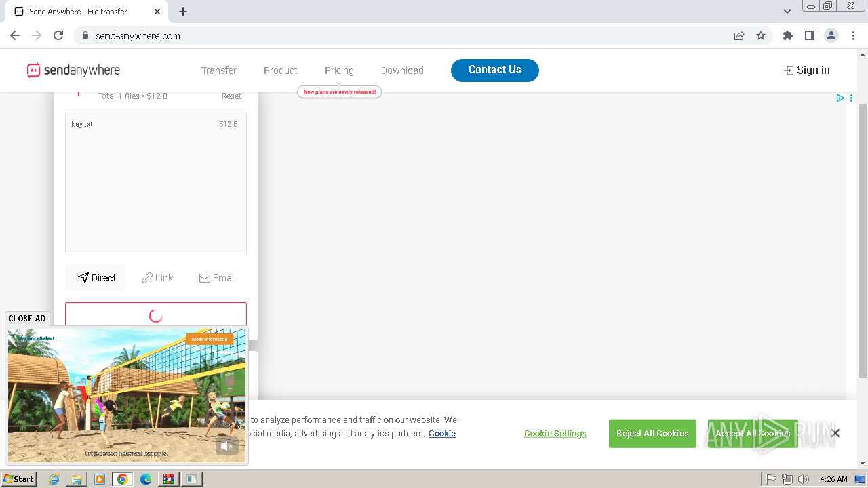This screenshot has height=488, width=868.
Task: Open the Transfer menu
Action: [219, 70]
